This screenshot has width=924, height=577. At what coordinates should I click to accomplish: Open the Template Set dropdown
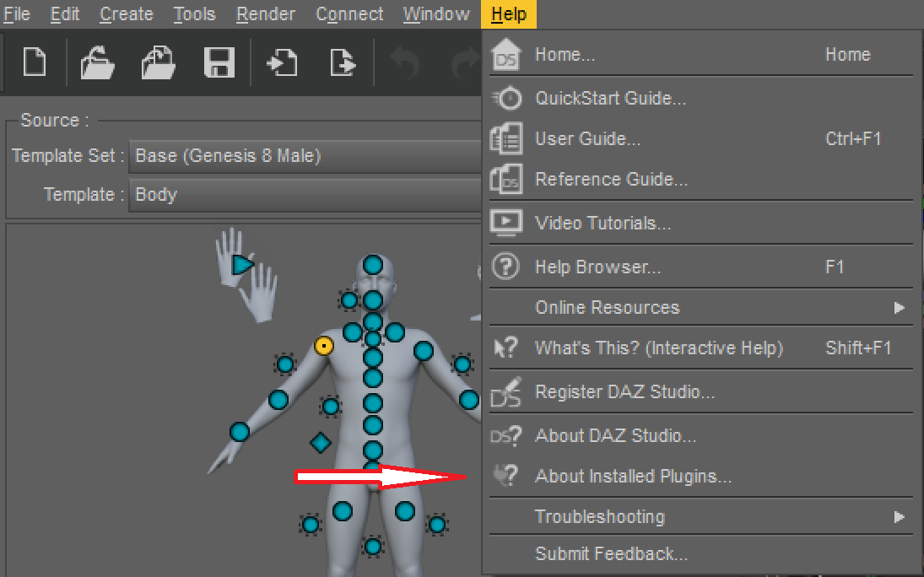(x=305, y=155)
